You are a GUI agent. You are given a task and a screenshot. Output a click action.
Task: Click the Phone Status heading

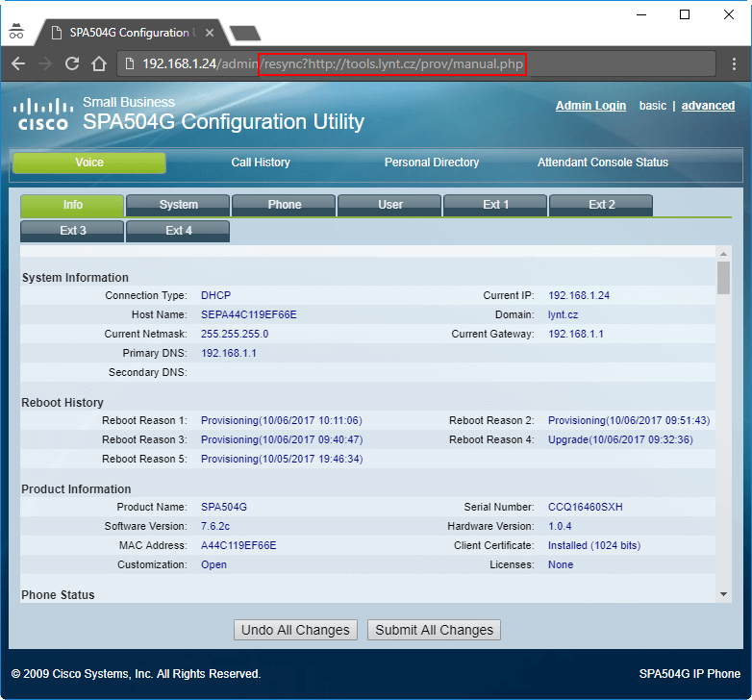click(x=58, y=594)
